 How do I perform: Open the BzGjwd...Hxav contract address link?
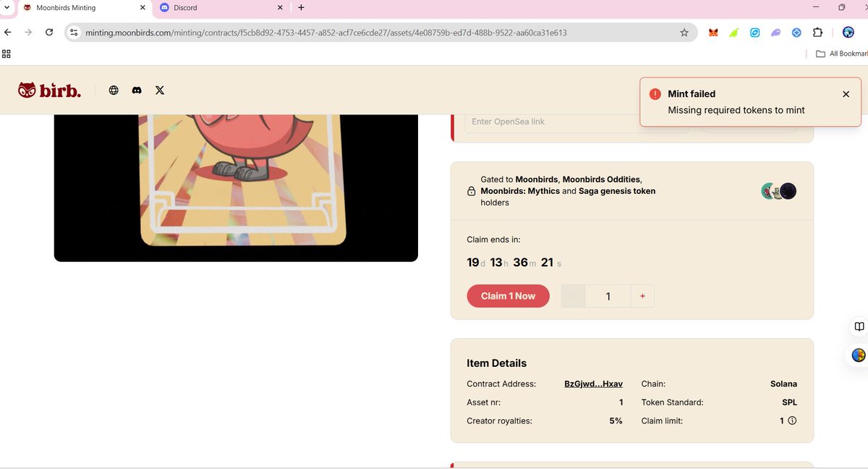(593, 384)
